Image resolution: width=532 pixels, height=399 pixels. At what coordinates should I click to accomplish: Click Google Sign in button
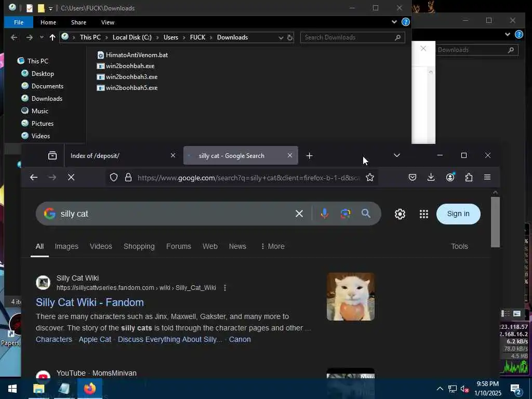click(458, 214)
